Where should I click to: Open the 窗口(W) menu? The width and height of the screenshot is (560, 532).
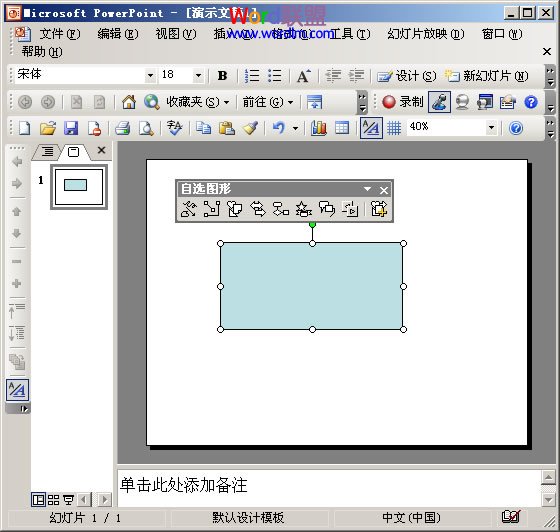click(x=502, y=34)
